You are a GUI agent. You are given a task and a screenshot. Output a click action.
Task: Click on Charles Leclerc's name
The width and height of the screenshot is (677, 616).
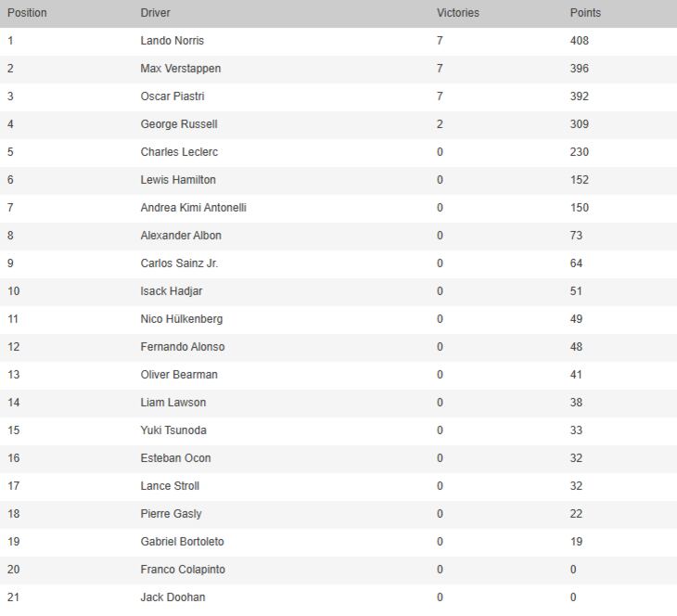179,152
